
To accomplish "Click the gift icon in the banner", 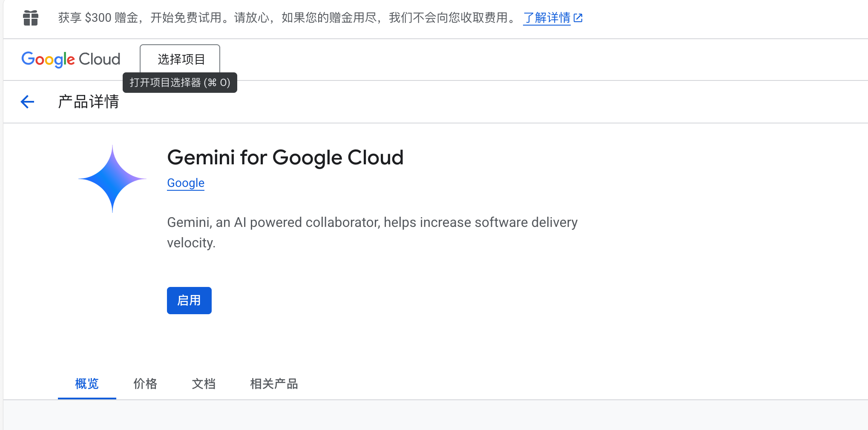I will coord(31,18).
